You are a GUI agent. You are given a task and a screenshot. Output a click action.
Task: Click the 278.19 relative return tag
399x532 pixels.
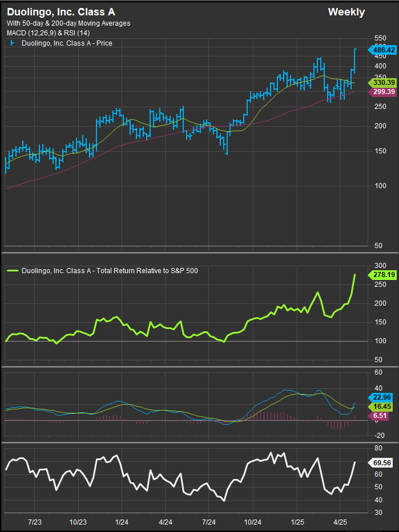(382, 274)
